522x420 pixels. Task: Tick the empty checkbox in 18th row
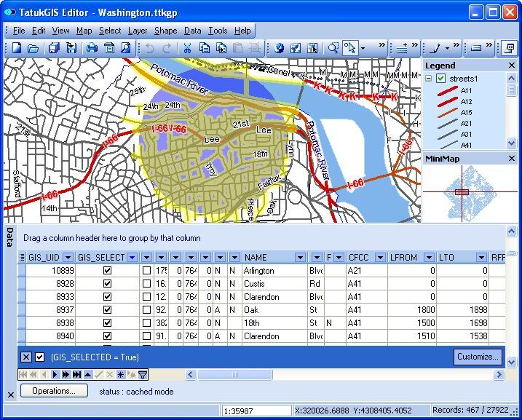(146, 322)
